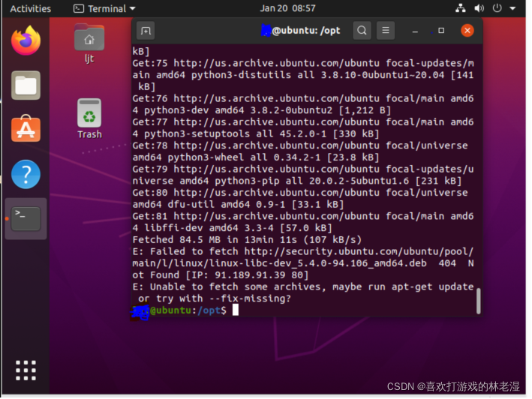Click the 'Get:75' line text
Image resolution: width=532 pixels, height=399 pixels.
click(x=303, y=75)
